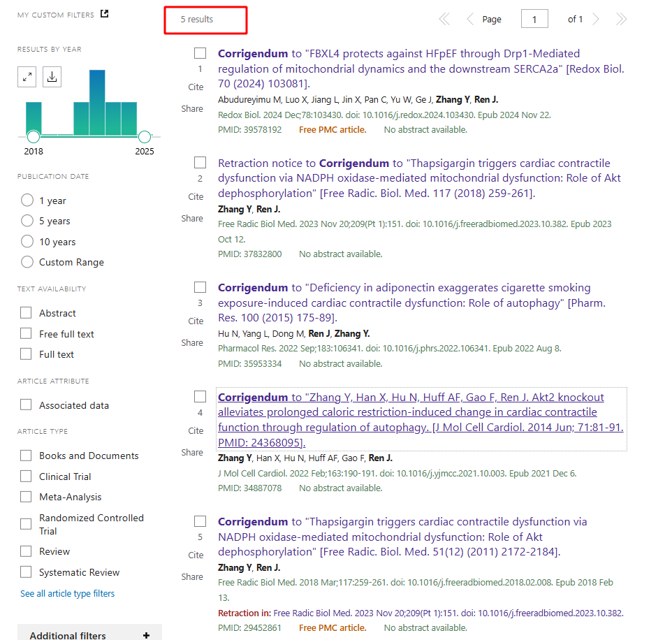Click PMID: 35953334 text
The height and width of the screenshot is (640, 672).
[x=250, y=364]
